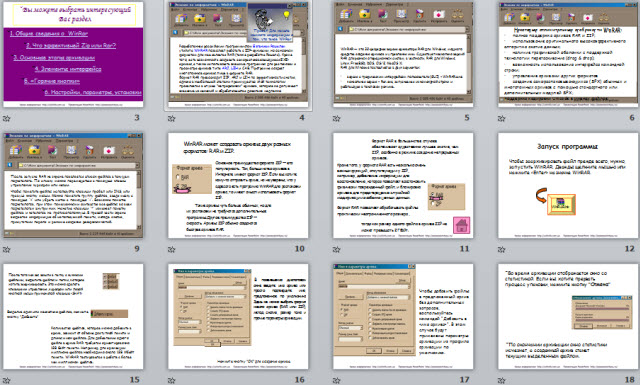Click link '6. Настройки, параметры, установки'

pyautogui.click(x=93, y=92)
